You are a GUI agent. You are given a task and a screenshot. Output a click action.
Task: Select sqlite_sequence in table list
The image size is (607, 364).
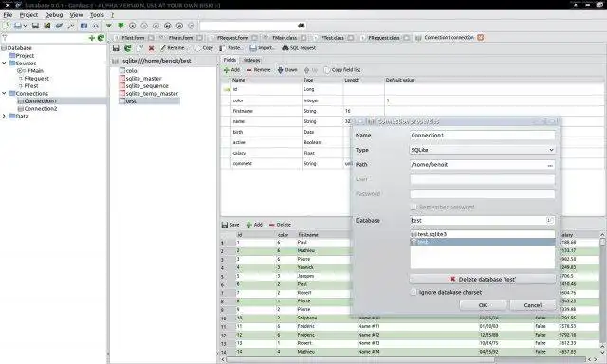tap(143, 86)
